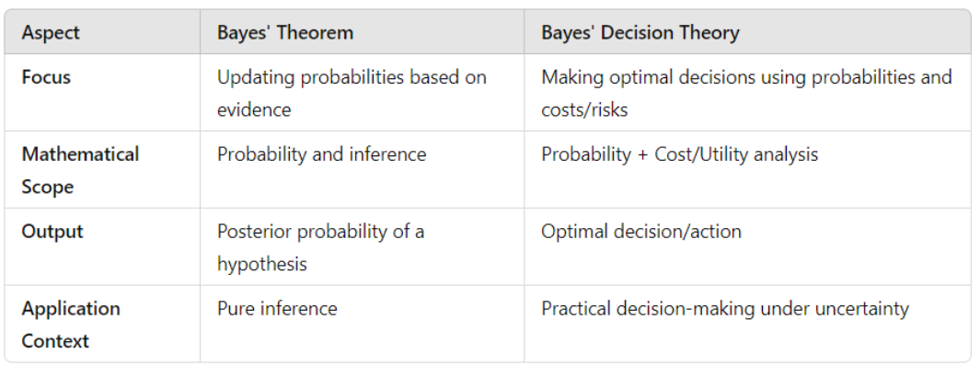The height and width of the screenshot is (365, 980).
Task: Click the Application Context row label
Action: pos(71,325)
